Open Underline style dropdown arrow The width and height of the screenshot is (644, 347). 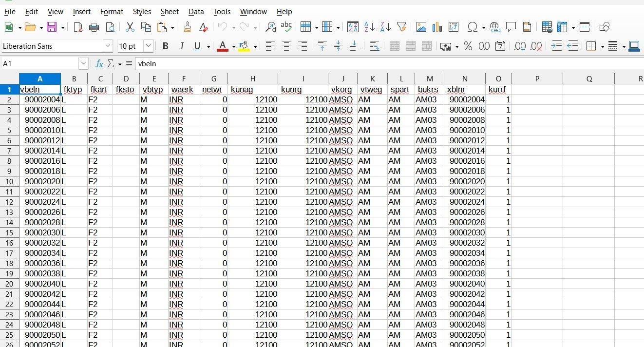pyautogui.click(x=208, y=47)
